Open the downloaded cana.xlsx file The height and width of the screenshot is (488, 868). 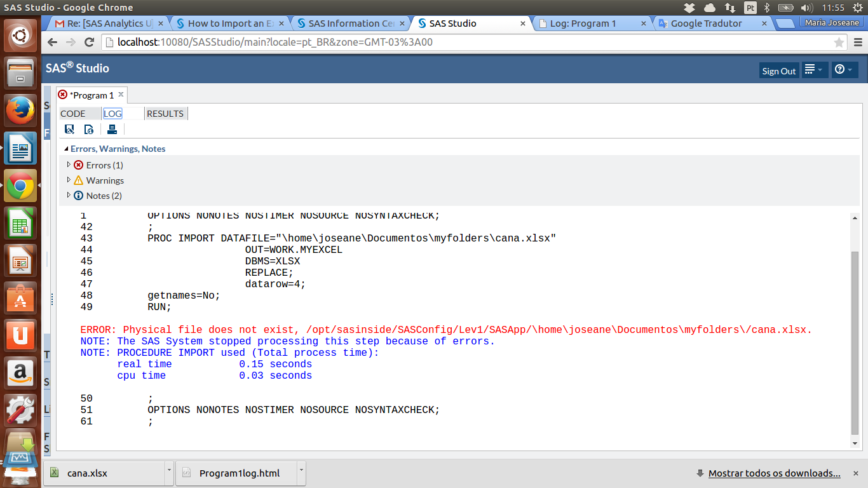click(104, 473)
